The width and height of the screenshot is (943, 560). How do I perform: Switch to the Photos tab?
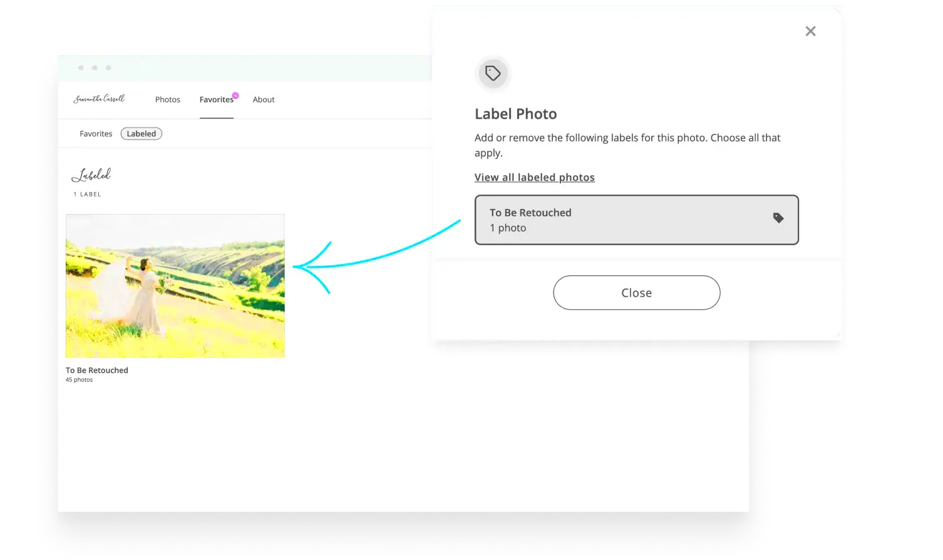pos(167,99)
